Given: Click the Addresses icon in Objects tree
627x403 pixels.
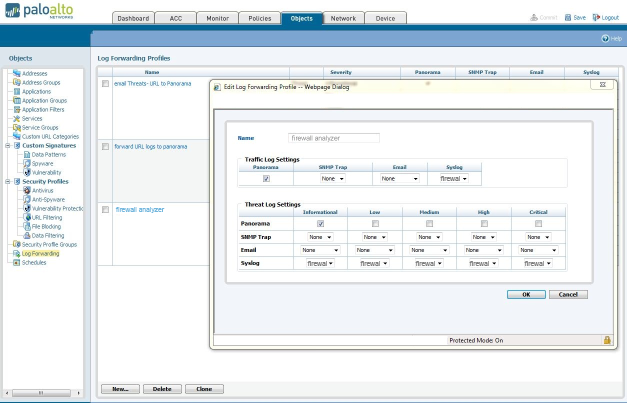Looking at the screenshot, I should tap(16, 74).
